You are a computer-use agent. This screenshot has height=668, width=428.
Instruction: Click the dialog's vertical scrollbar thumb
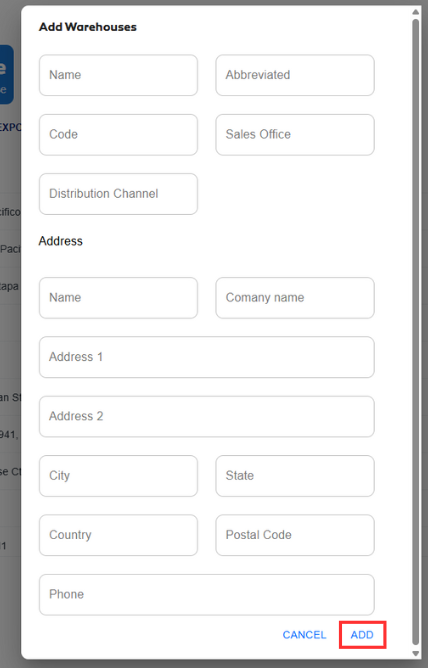[416, 332]
